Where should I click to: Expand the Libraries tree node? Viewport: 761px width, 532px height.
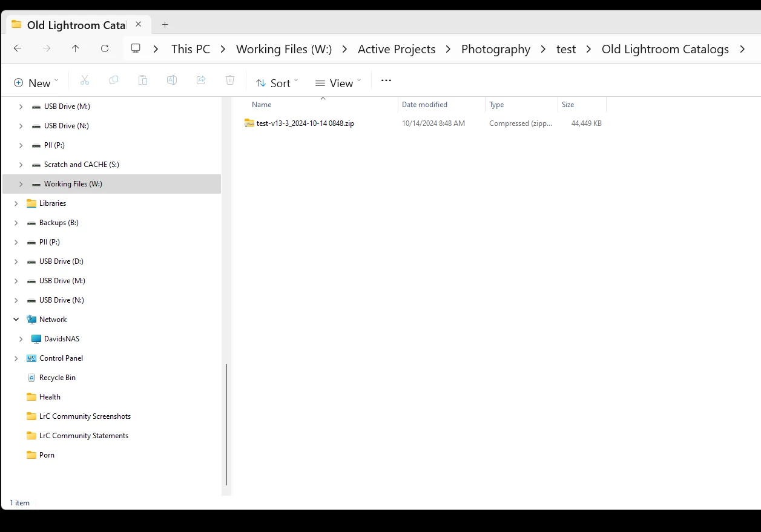tap(16, 203)
